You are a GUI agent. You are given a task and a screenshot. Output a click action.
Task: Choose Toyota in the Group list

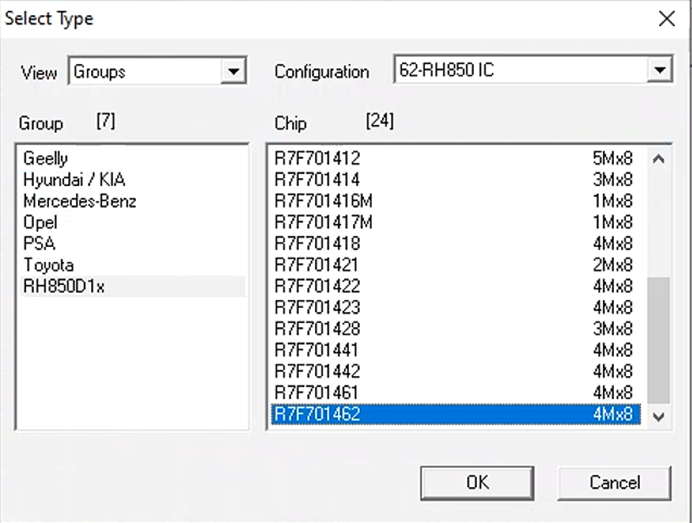pyautogui.click(x=48, y=265)
